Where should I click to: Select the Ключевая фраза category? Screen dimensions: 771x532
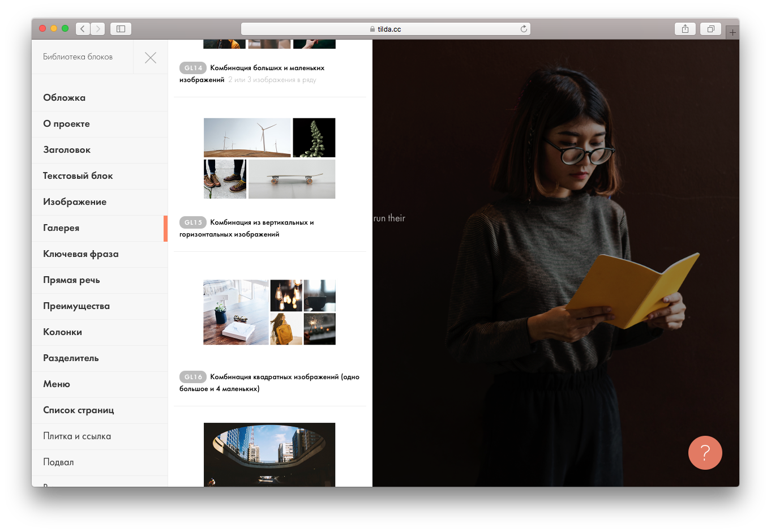coord(81,254)
